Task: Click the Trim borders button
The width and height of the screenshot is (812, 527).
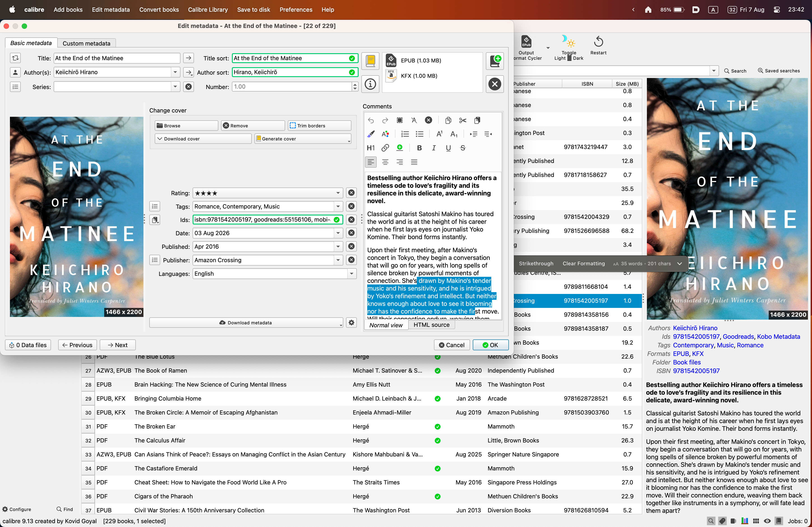Action: tap(319, 126)
